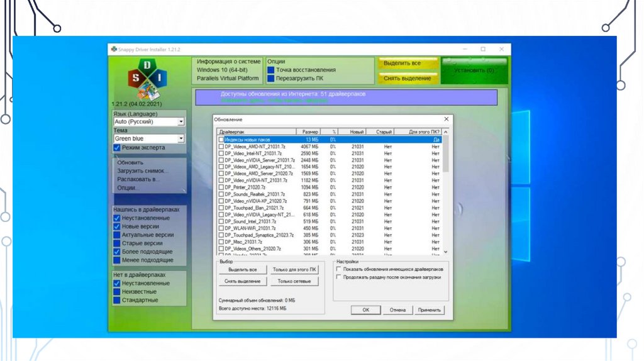Sort by Для этого ПК? column header
Screen dimensions: 644x361
(x=418, y=132)
